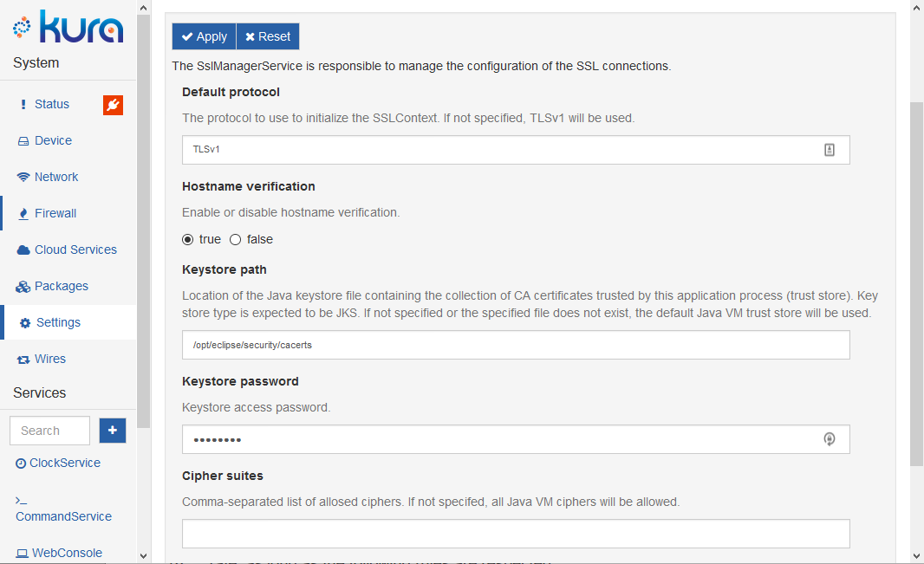Screen dimensions: 924x564
Task: Open the Cloud Services page
Action: tap(75, 250)
